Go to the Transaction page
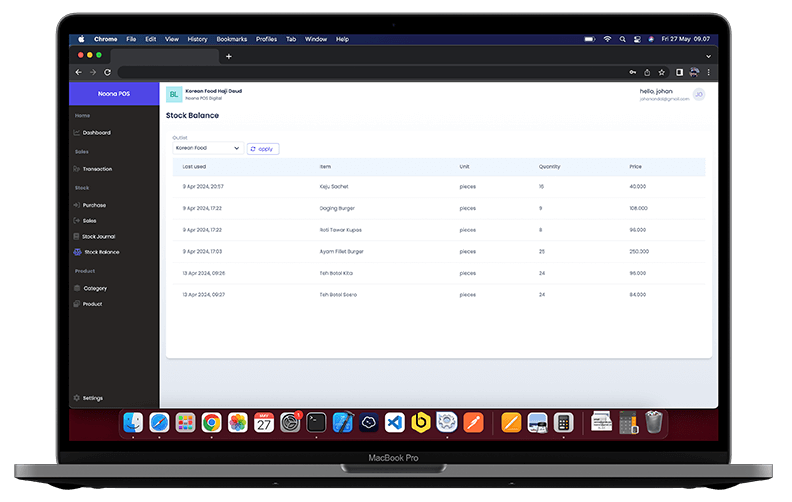792x502 pixels. pyautogui.click(x=97, y=169)
